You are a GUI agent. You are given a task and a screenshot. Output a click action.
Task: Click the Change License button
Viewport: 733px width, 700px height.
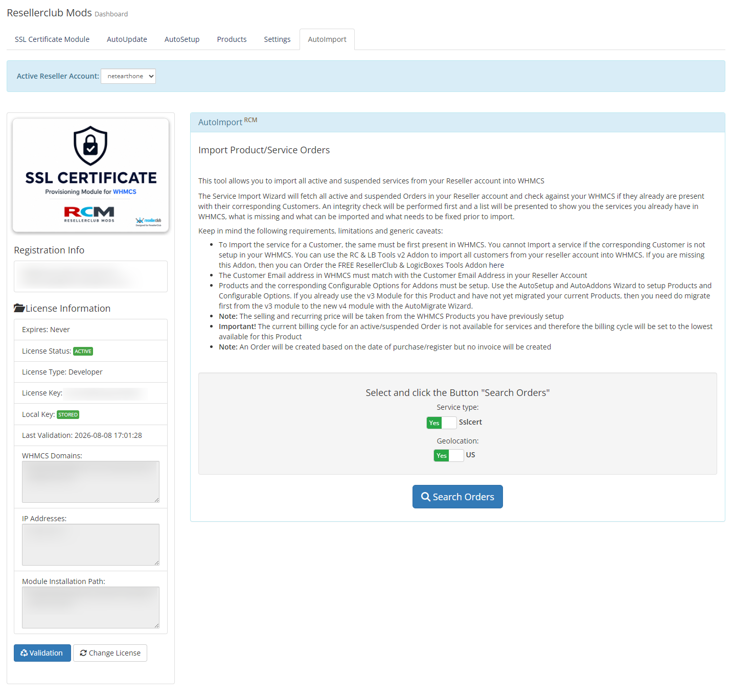pyautogui.click(x=110, y=653)
